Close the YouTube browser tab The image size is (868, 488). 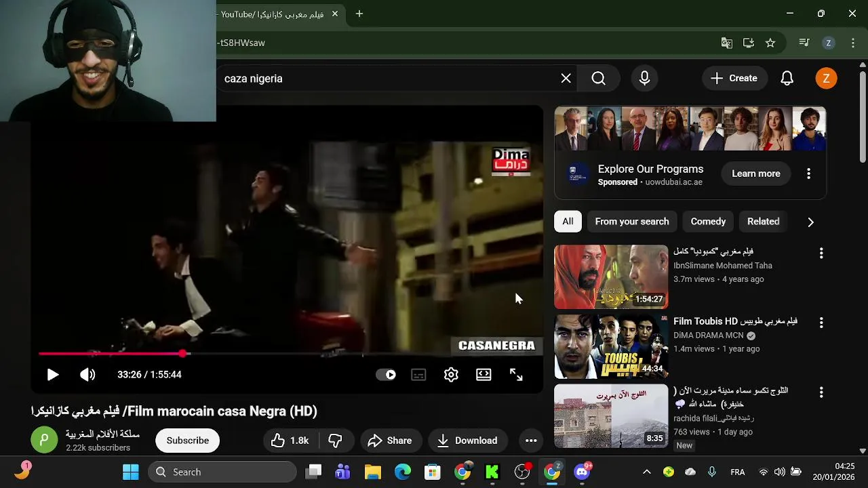point(334,14)
